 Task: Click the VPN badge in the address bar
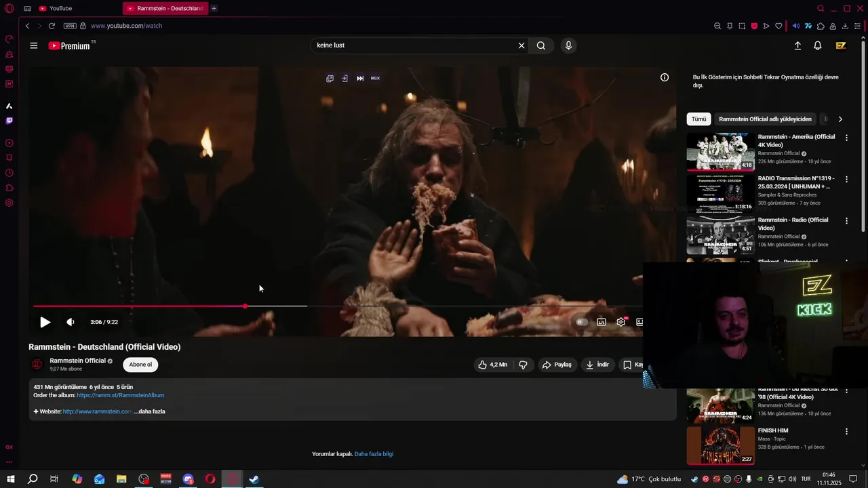coord(70,26)
